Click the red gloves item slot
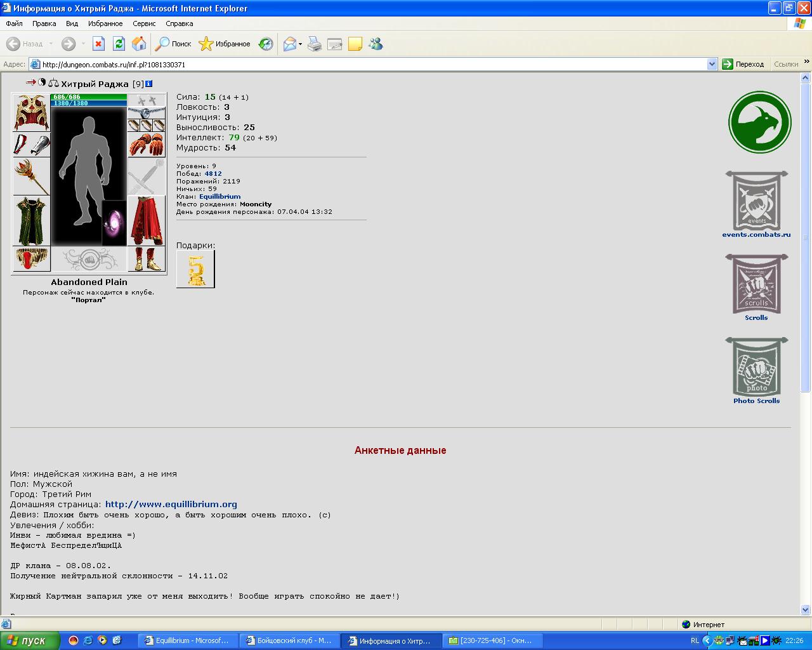 click(x=147, y=145)
